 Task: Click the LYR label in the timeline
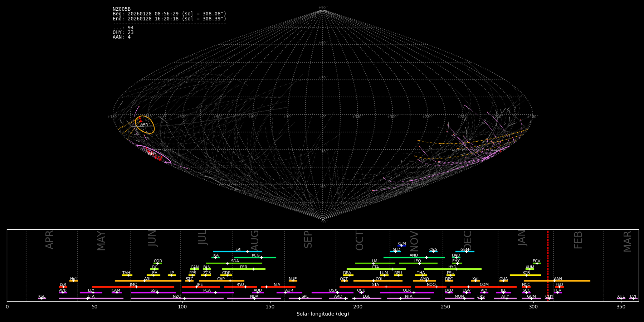[x=63, y=285]
